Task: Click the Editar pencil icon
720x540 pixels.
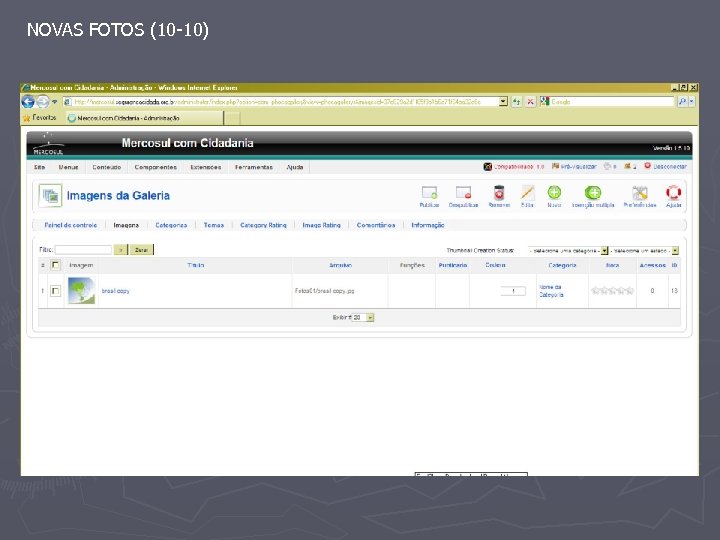Action: click(x=527, y=193)
